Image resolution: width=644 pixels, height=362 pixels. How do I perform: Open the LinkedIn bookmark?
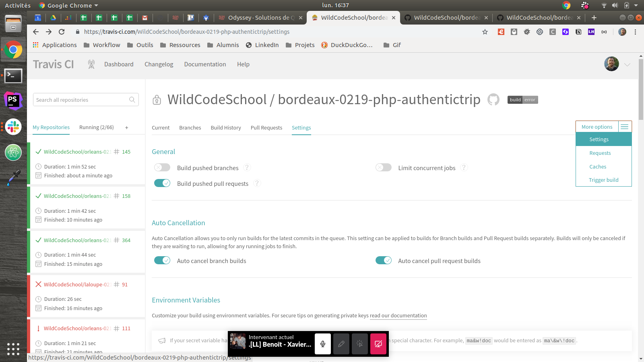[262, 45]
